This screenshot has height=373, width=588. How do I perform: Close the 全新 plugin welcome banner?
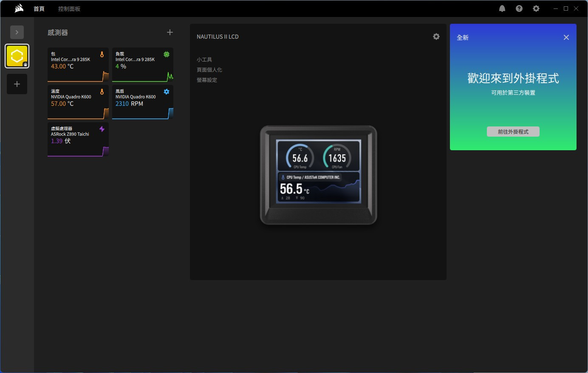tap(566, 37)
